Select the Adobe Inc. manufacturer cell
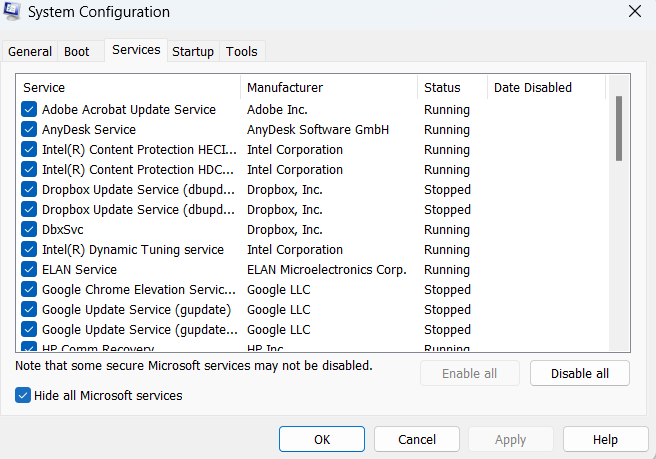 pos(277,110)
